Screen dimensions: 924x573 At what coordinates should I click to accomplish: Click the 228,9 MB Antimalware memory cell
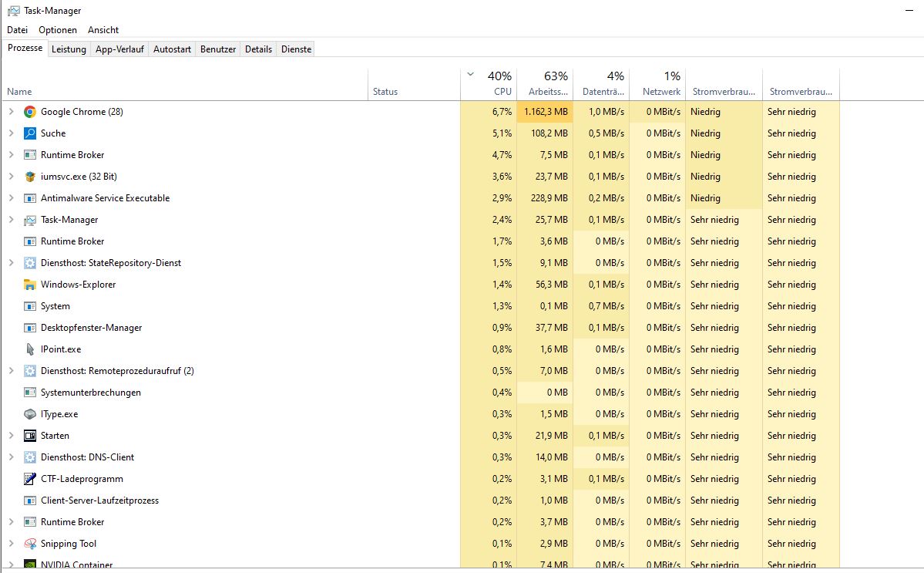point(545,198)
